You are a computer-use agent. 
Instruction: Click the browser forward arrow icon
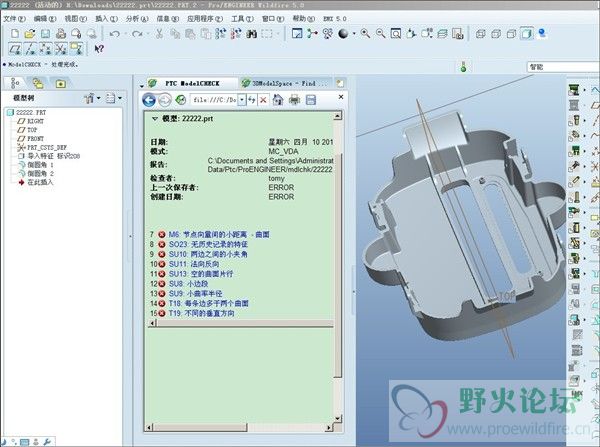point(165,100)
